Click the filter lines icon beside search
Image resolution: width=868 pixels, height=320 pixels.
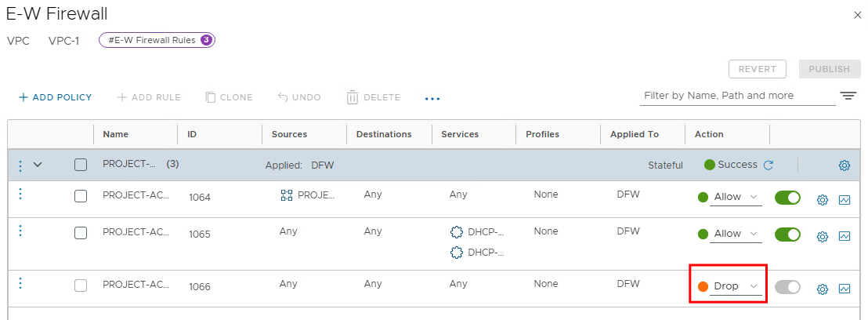click(848, 96)
